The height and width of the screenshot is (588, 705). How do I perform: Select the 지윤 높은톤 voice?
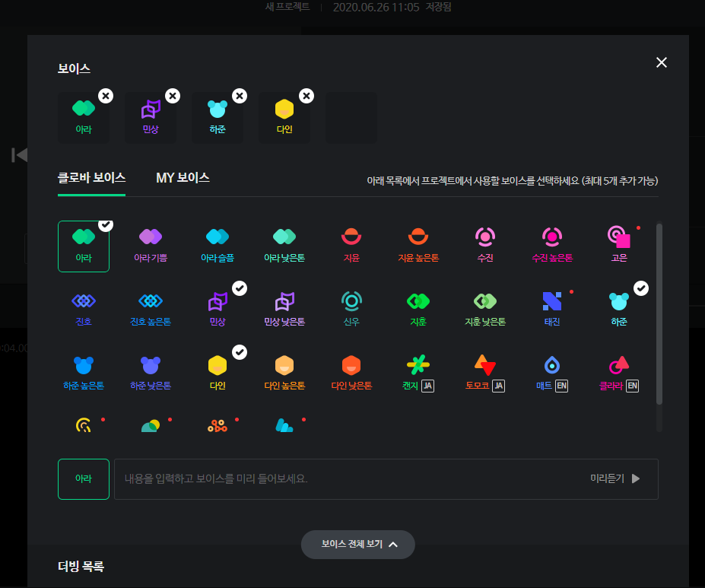pos(418,246)
